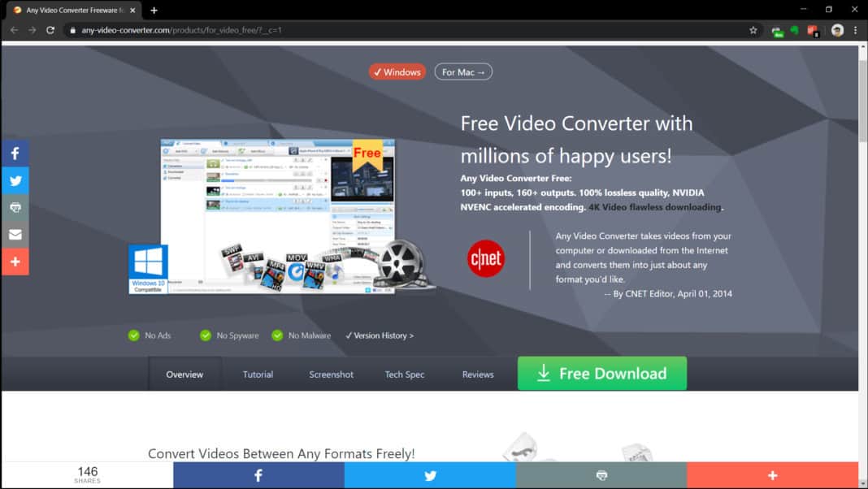Image resolution: width=868 pixels, height=489 pixels.
Task: Click the product screenshot image
Action: [278, 216]
